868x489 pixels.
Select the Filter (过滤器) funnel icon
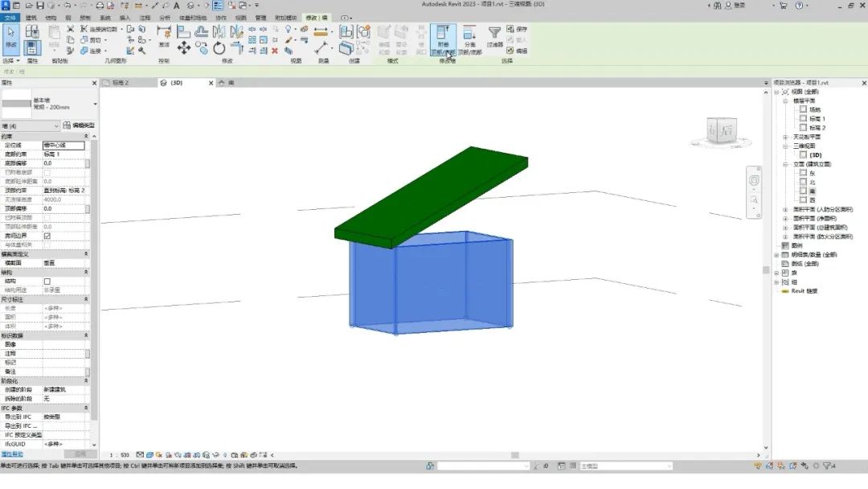[495, 36]
